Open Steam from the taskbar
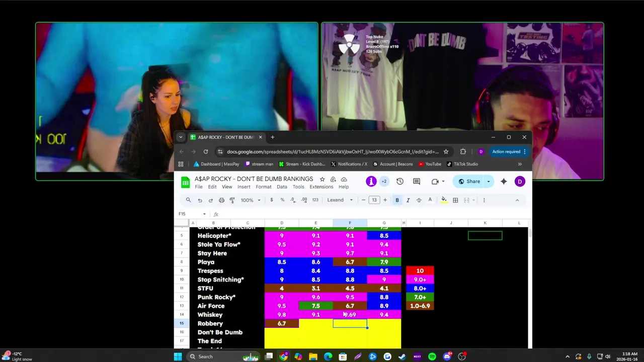 click(x=402, y=356)
